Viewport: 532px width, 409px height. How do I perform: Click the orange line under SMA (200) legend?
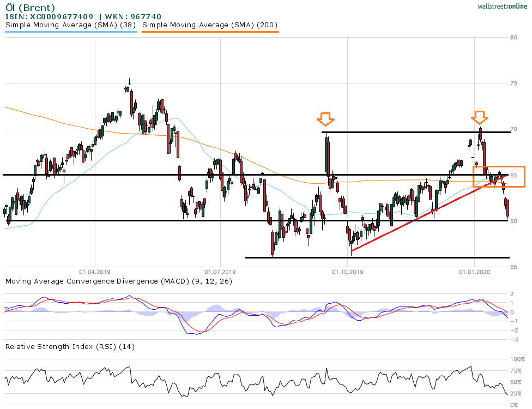pos(210,32)
